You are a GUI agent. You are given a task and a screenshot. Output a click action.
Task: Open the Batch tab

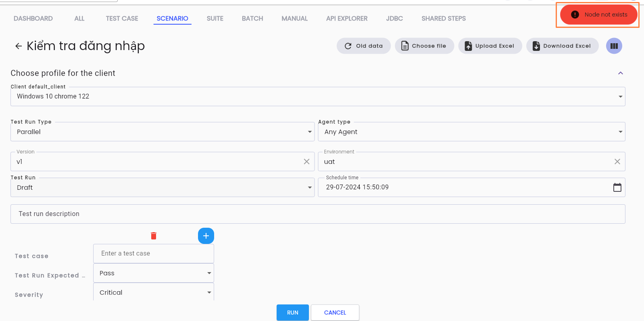[252, 19]
